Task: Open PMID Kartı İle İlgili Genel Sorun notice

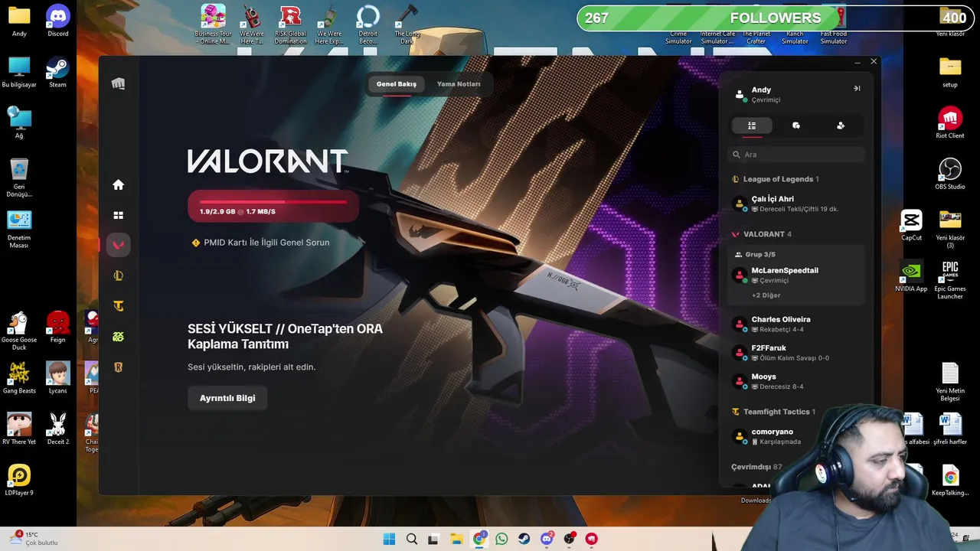Action: tap(260, 243)
